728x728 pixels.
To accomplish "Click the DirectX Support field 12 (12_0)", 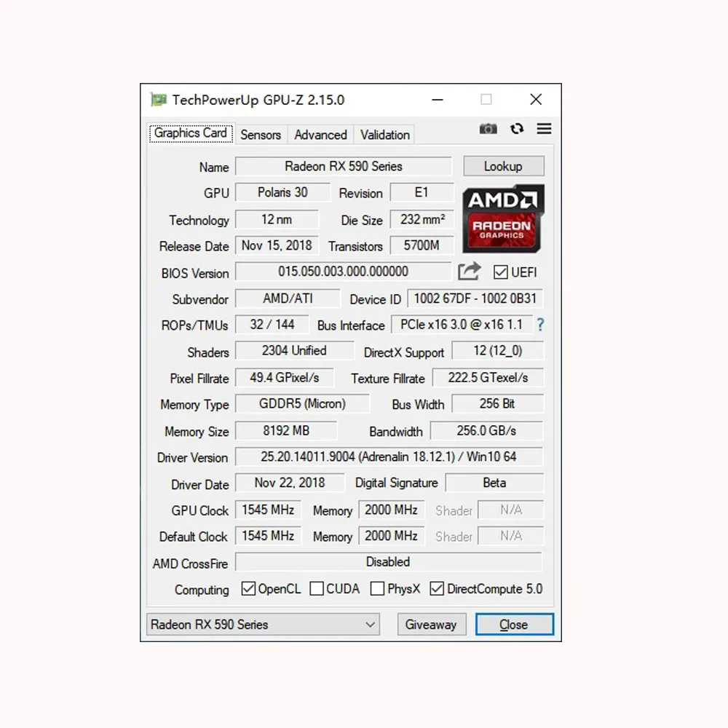I will 498,351.
